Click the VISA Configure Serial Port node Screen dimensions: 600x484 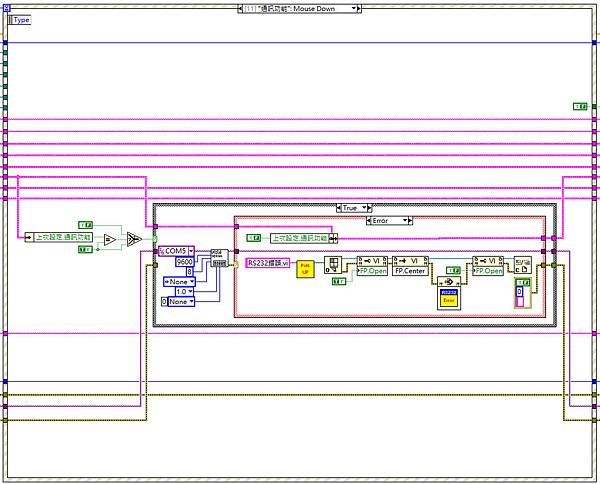218,257
